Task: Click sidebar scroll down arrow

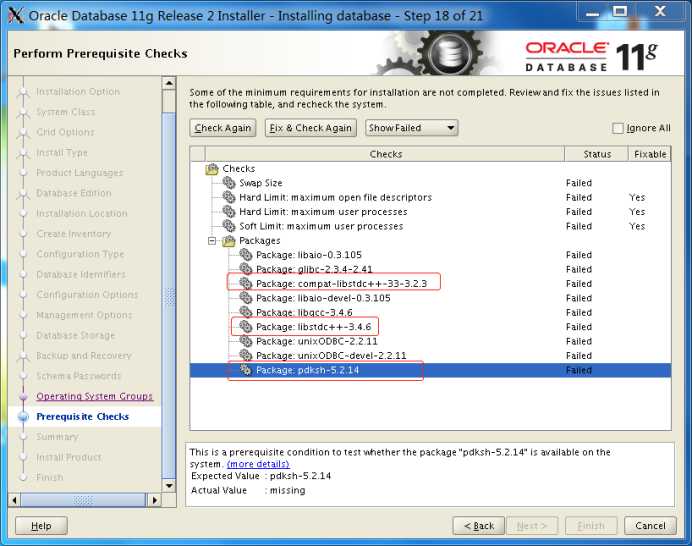Action: pyautogui.click(x=169, y=485)
